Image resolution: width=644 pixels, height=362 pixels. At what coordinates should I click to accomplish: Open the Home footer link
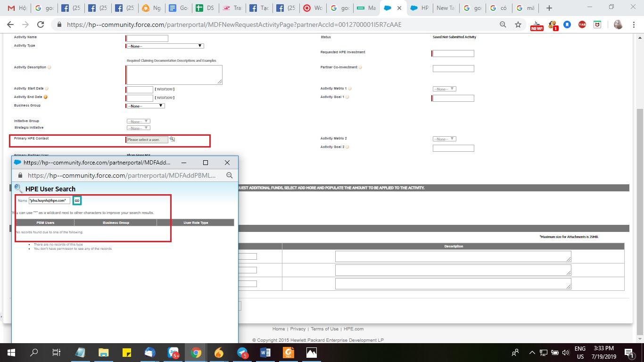coord(279,329)
